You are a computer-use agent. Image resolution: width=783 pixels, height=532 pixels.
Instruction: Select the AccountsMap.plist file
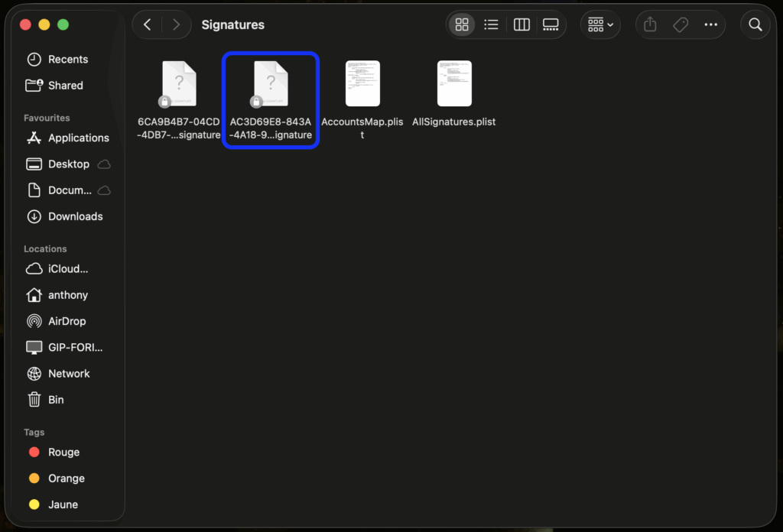[362, 84]
